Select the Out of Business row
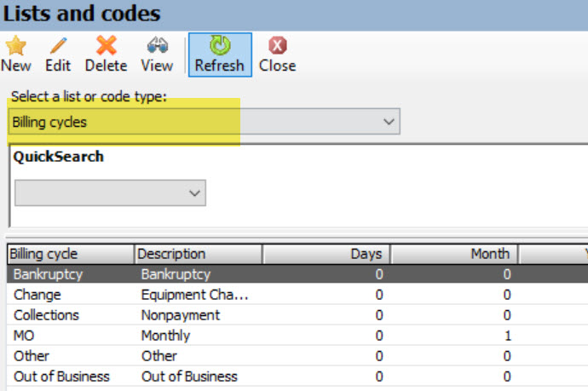The width and height of the screenshot is (588, 391). tap(61, 377)
